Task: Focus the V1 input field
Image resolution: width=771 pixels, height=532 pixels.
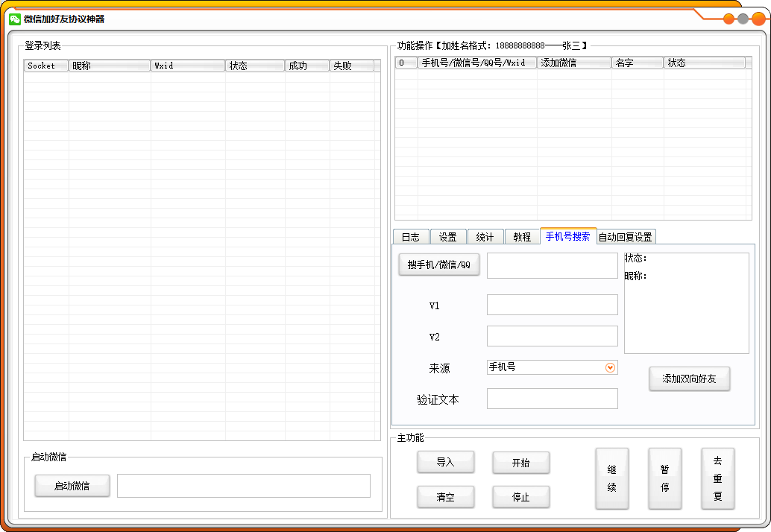Action: click(x=553, y=305)
